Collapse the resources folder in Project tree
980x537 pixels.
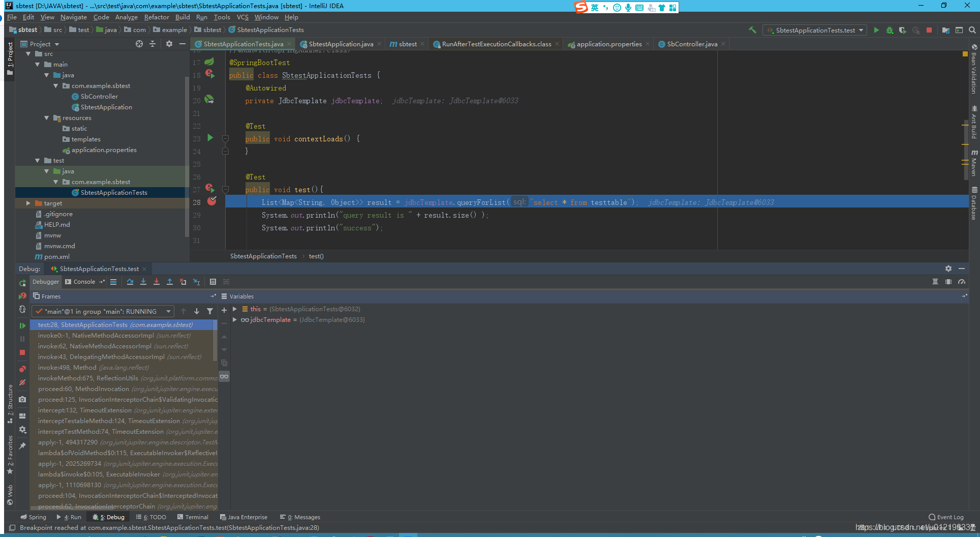[47, 118]
